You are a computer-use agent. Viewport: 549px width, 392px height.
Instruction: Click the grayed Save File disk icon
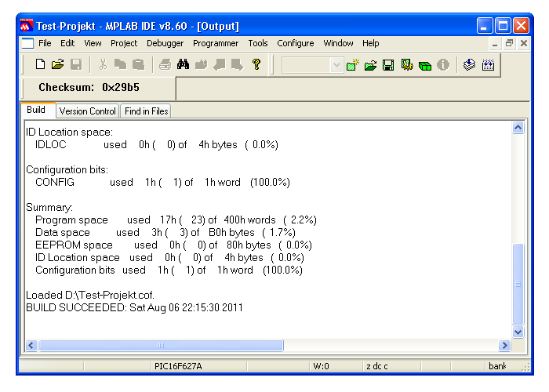[x=76, y=64]
